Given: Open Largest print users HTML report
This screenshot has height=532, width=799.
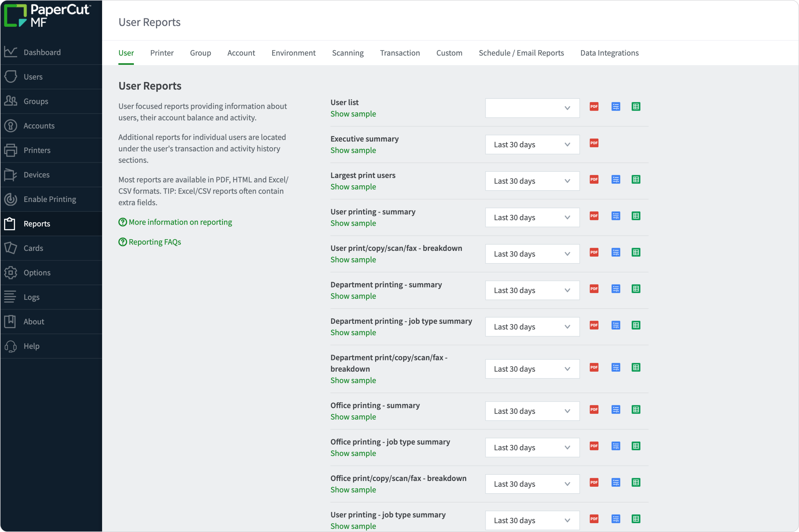Looking at the screenshot, I should [x=616, y=179].
